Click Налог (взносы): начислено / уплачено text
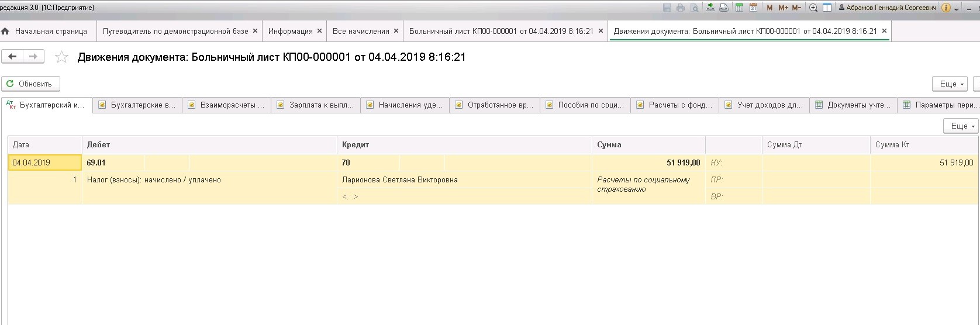Viewport: 980px width, 325px height. tap(154, 180)
